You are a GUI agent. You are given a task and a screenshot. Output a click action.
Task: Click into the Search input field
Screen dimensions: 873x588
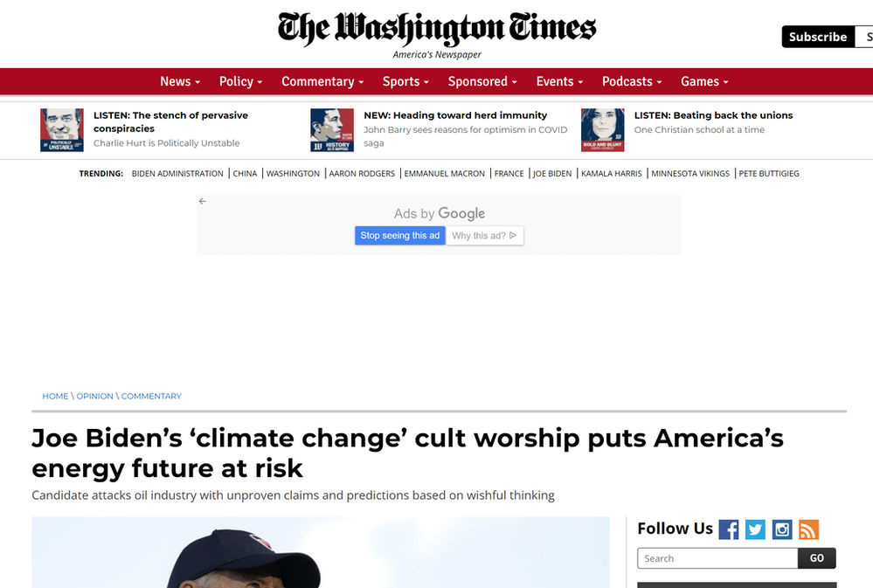click(x=717, y=558)
